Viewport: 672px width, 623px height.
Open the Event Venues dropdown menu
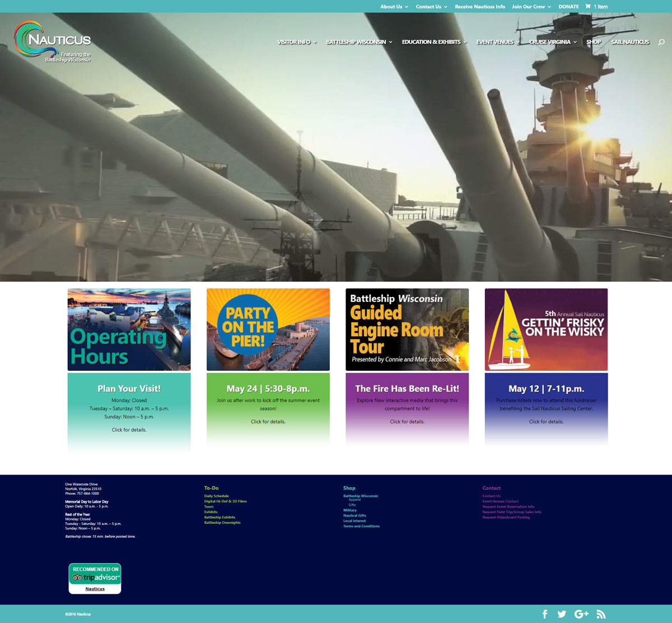click(x=498, y=42)
